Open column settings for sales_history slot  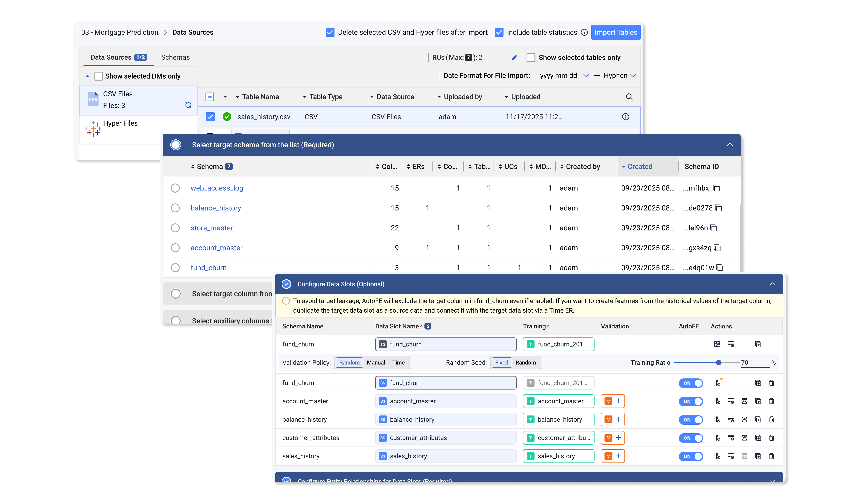717,456
